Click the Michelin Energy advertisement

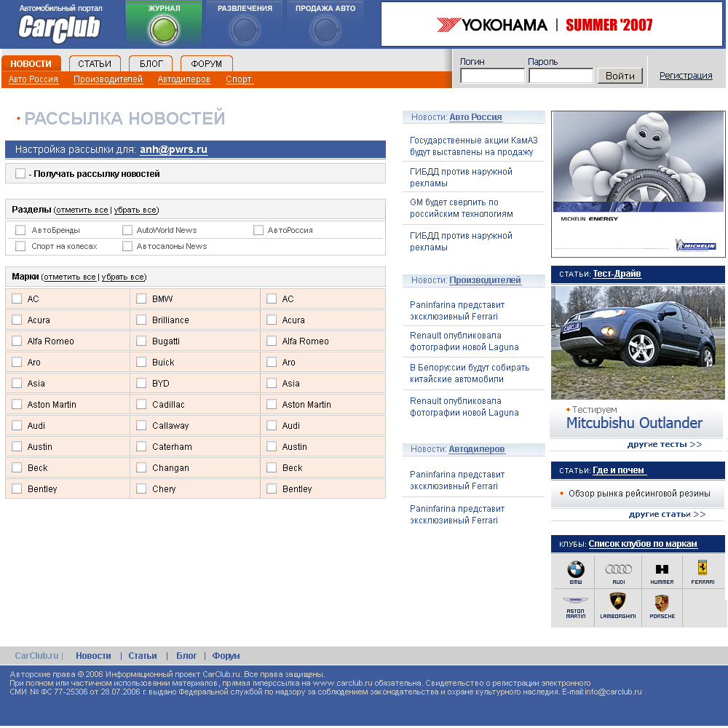[x=638, y=184]
